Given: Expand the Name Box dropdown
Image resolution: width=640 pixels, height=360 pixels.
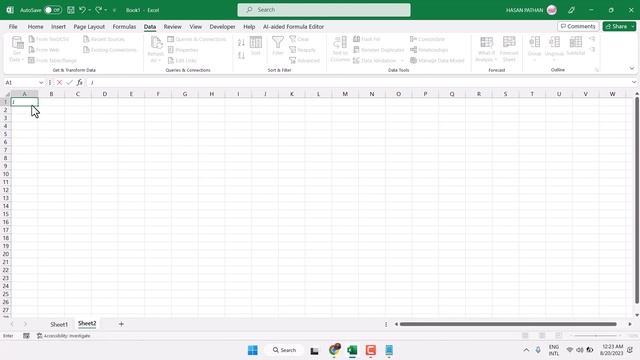Looking at the screenshot, I should (x=41, y=82).
